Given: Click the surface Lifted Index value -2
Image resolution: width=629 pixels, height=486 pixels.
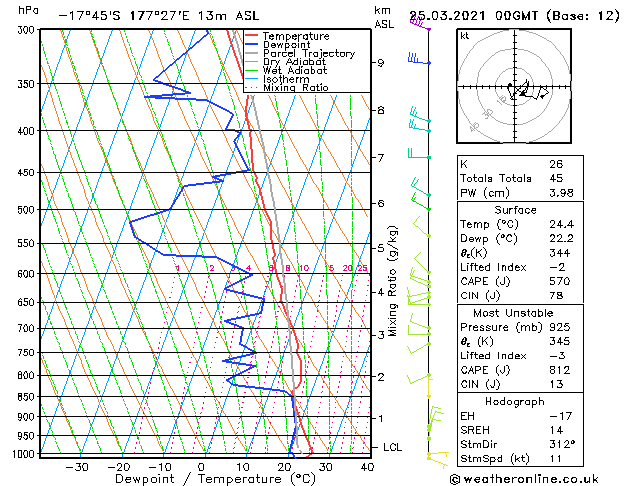Looking at the screenshot, I should coord(558,267).
